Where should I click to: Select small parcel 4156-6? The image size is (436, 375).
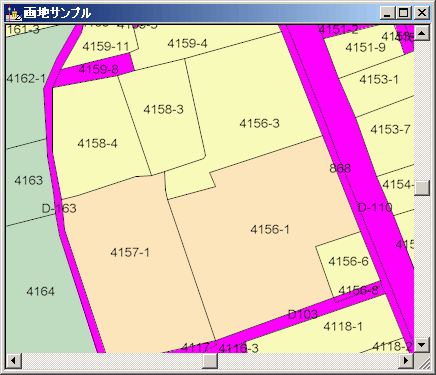point(348,261)
